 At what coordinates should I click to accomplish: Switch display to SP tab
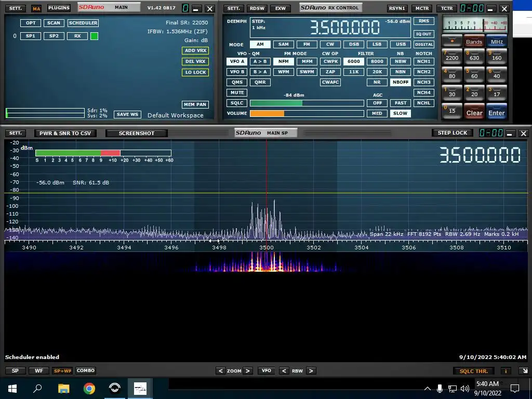pyautogui.click(x=15, y=370)
